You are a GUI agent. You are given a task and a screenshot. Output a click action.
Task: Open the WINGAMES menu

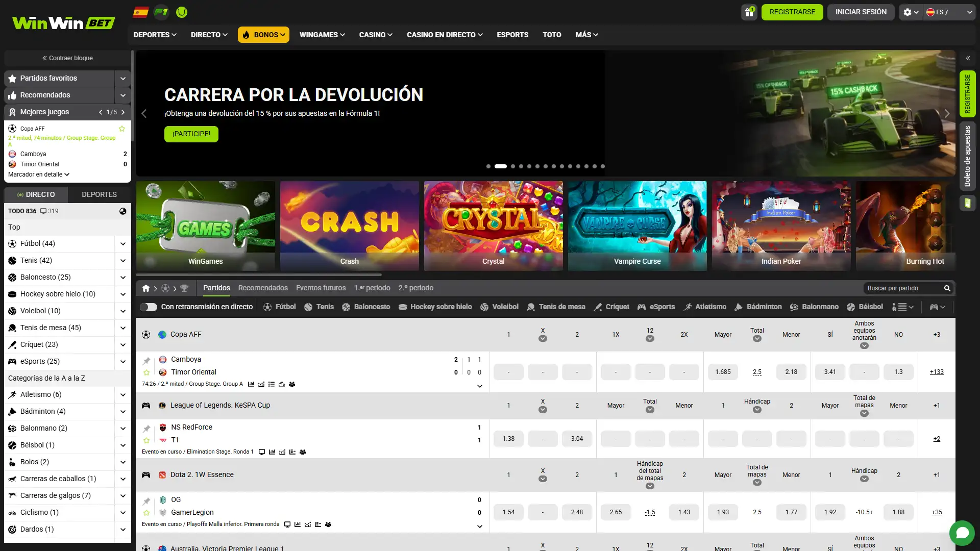point(322,35)
